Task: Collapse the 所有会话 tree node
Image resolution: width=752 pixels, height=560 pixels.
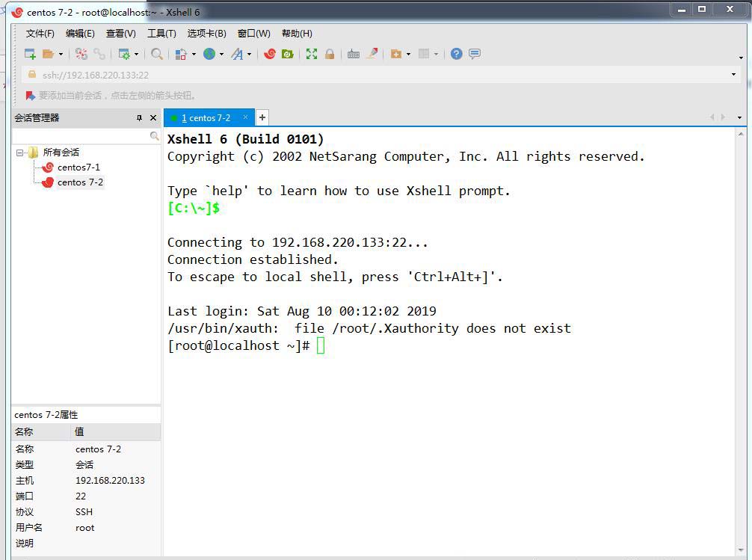Action: coord(19,153)
